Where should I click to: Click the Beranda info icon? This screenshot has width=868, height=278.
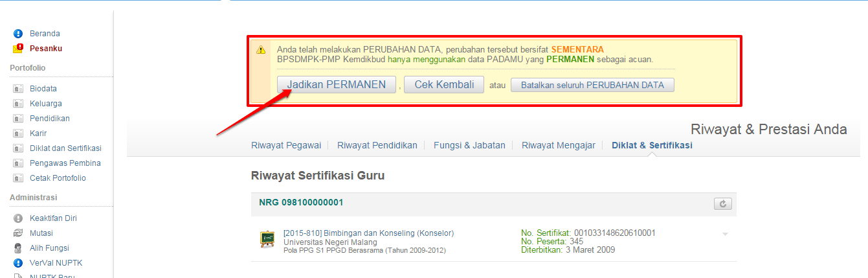pos(18,34)
